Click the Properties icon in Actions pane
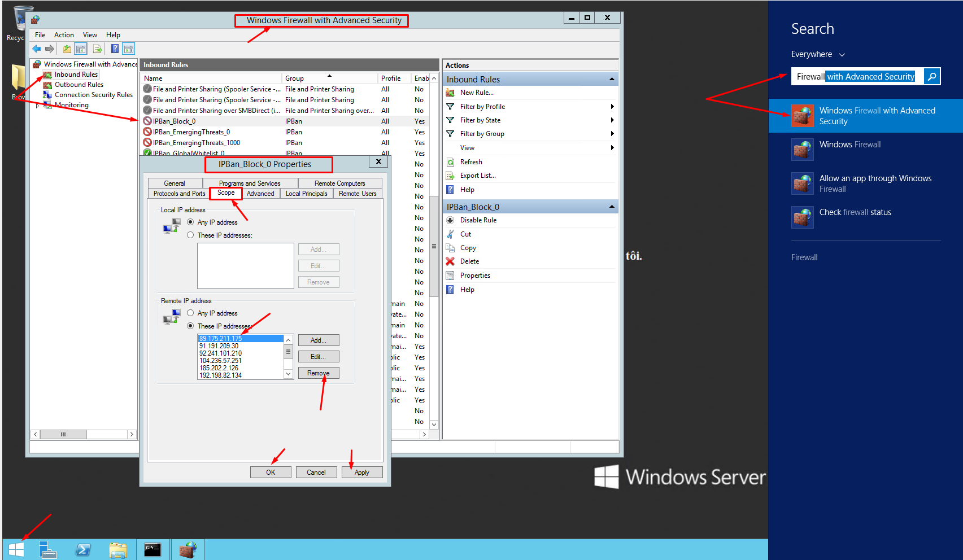Screen dimensions: 963x560 450,275
